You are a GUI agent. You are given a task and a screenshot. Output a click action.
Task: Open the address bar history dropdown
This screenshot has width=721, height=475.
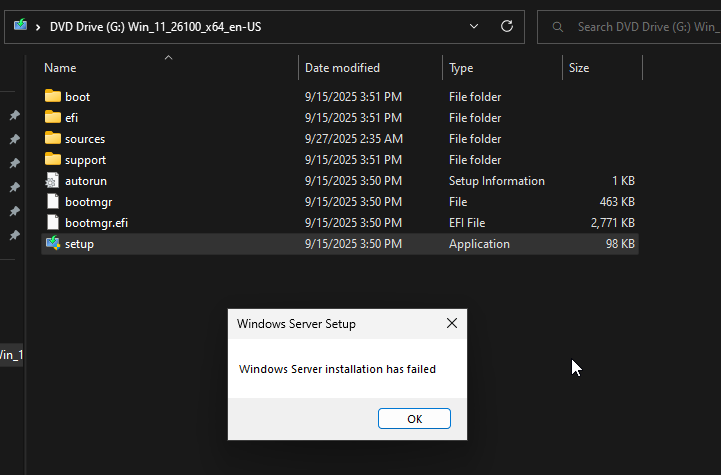coord(474,26)
